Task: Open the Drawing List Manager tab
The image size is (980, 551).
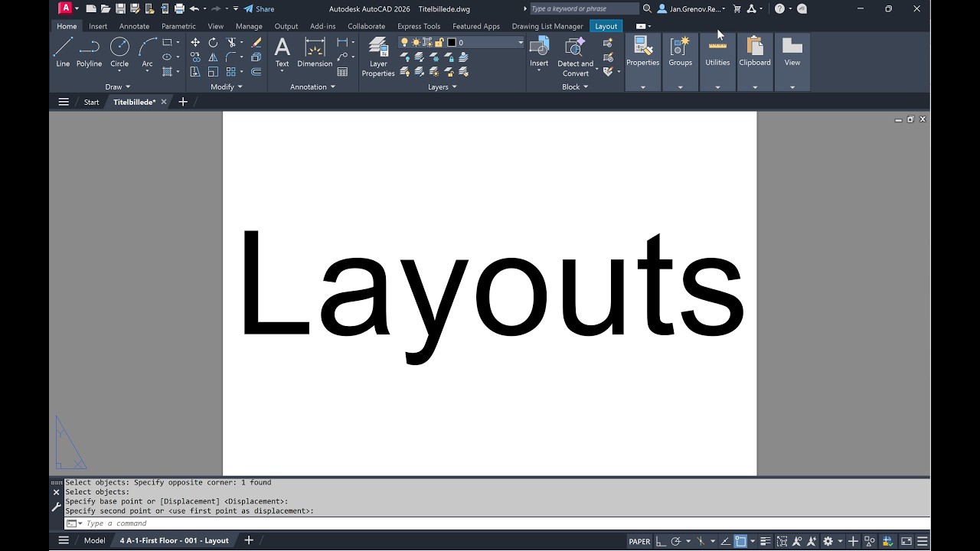Action: click(547, 26)
